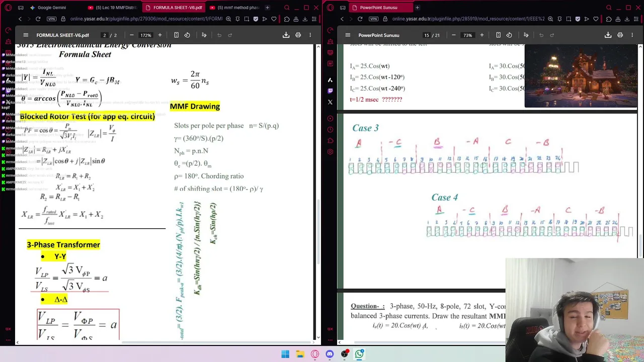Open the Opera GX menu in the right window
The width and height of the screenshot is (644, 362).
point(330,8)
